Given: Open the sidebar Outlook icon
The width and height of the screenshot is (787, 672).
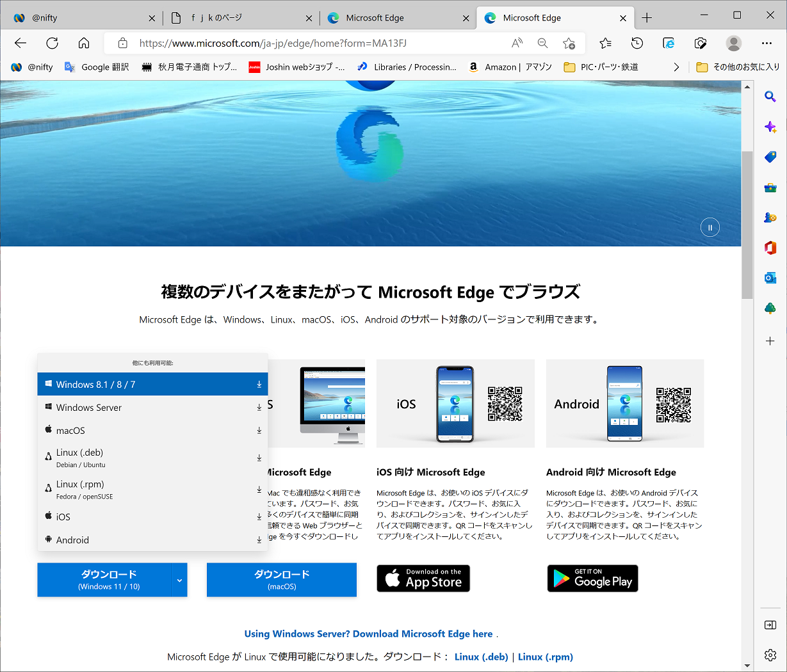Looking at the screenshot, I should pos(770,278).
